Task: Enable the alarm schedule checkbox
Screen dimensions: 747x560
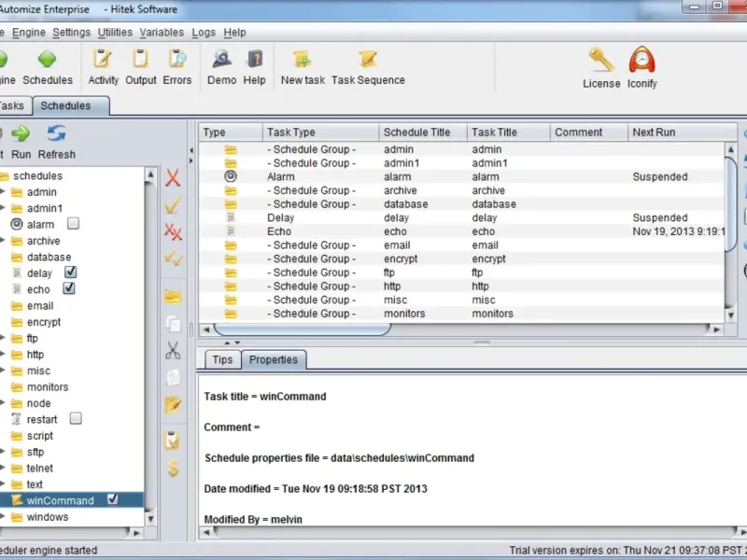Action: coord(73,224)
